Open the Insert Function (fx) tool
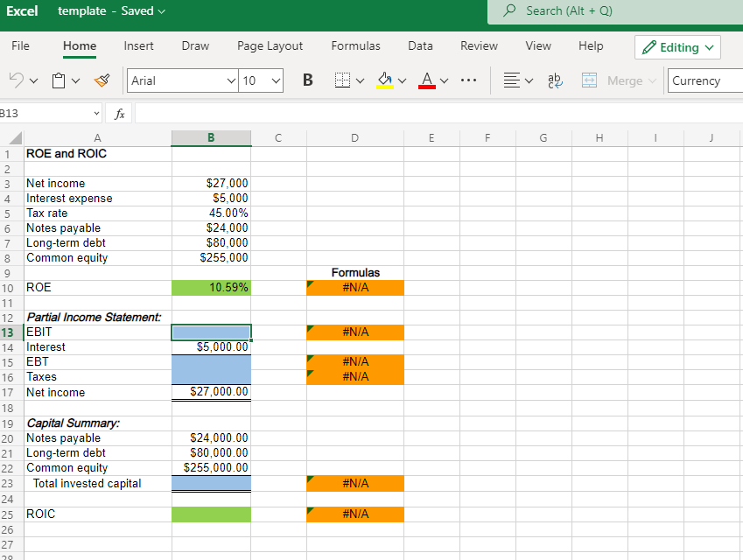This screenshot has width=743, height=560. point(119,113)
